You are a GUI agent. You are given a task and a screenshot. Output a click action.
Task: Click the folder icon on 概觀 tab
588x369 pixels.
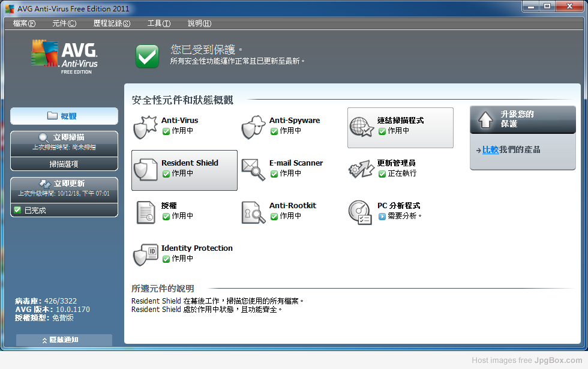pyautogui.click(x=53, y=115)
